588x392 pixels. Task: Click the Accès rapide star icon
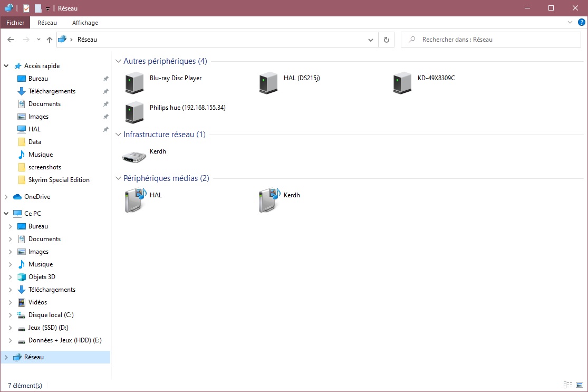tap(17, 66)
